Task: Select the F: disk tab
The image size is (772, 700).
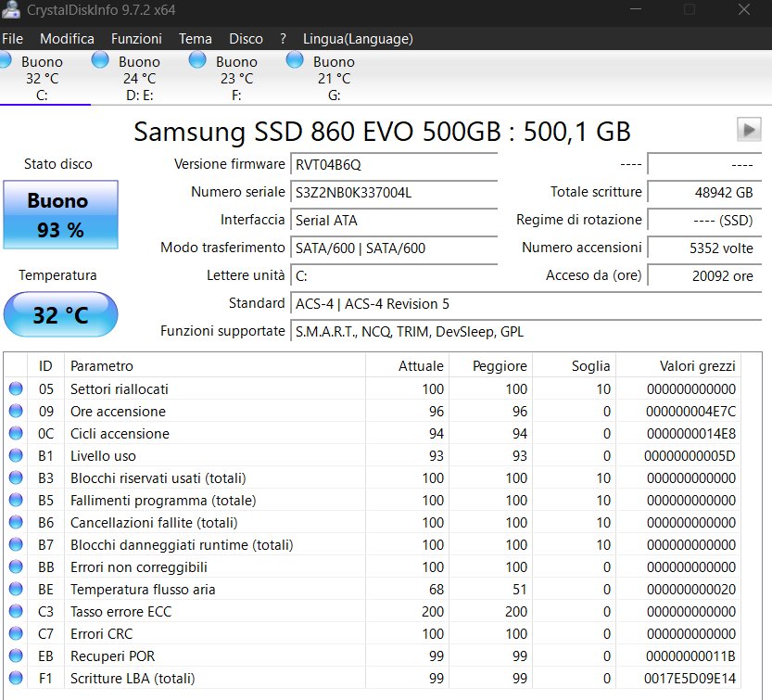Action: point(236,79)
